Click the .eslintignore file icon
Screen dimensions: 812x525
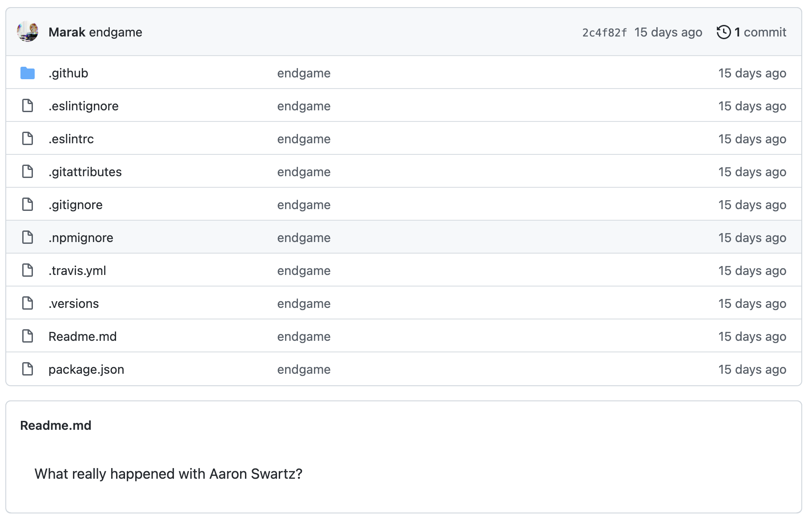[x=28, y=106]
